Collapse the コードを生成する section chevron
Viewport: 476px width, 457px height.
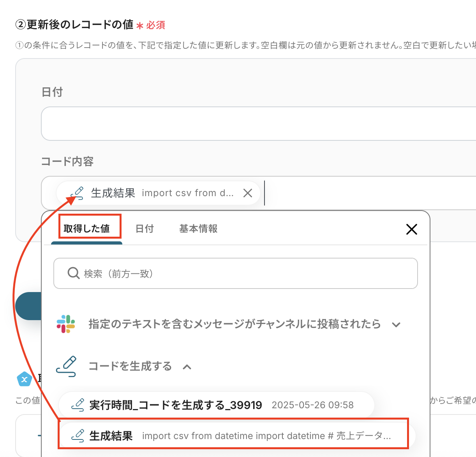click(187, 367)
